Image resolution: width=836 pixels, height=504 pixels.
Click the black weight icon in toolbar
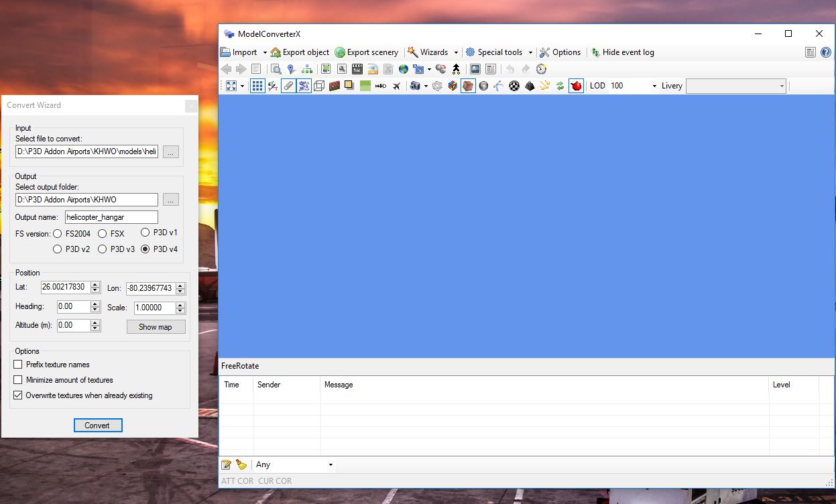click(x=530, y=86)
